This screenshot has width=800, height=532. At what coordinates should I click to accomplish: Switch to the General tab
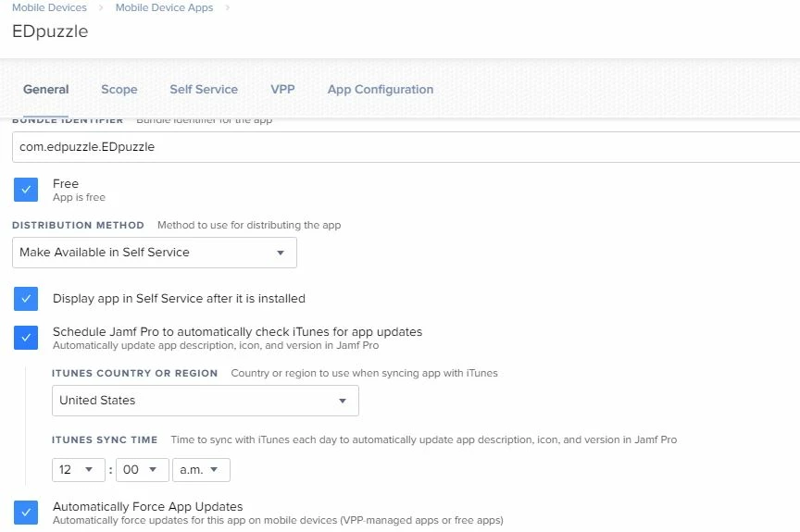click(x=46, y=89)
